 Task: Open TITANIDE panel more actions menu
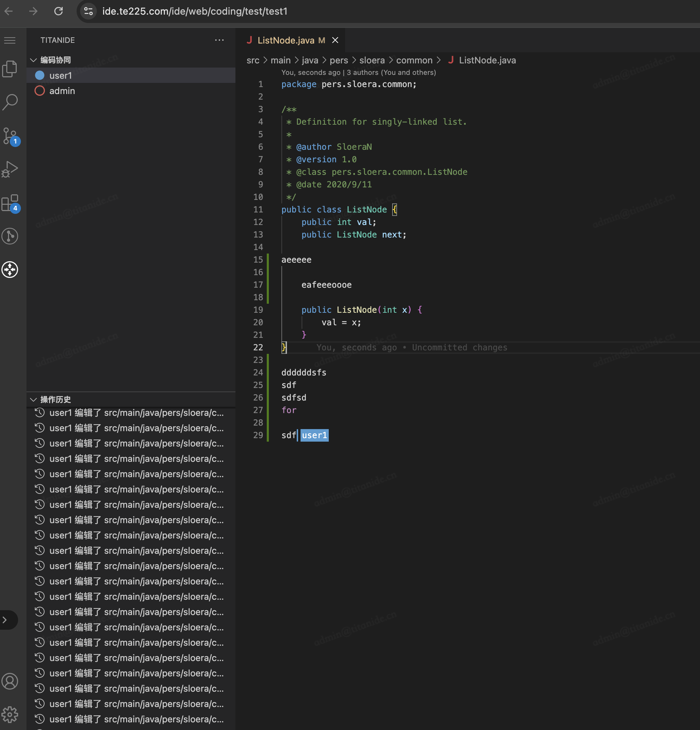(219, 40)
